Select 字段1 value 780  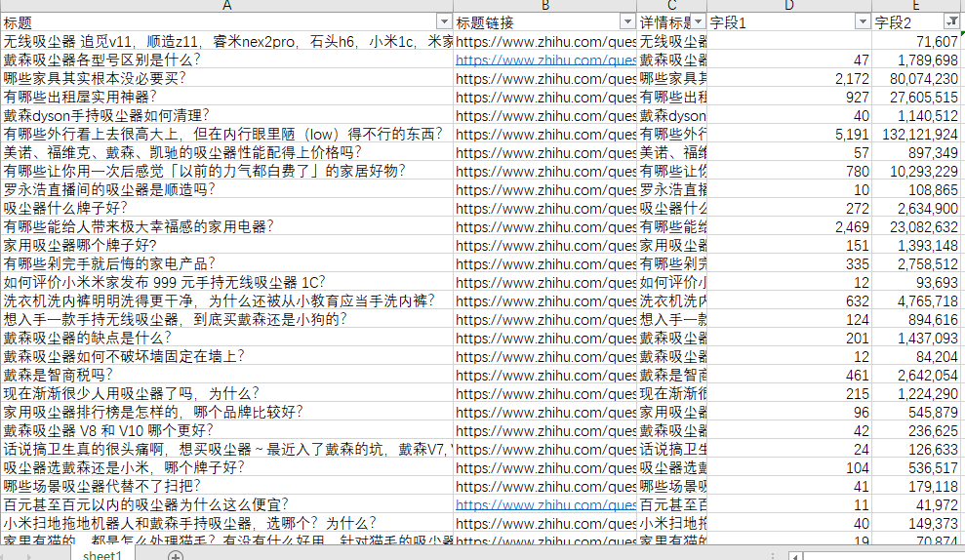point(789,171)
